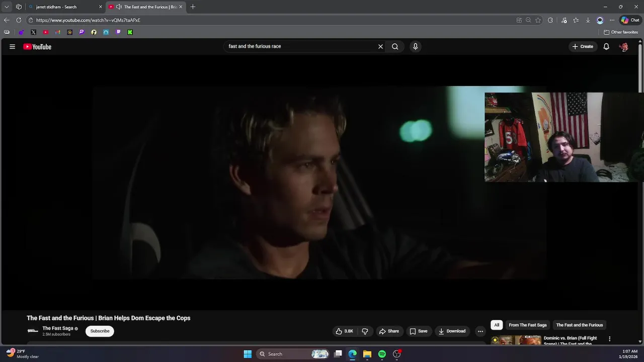Save the video to a playlist
The width and height of the screenshot is (644, 362).
[x=419, y=331]
